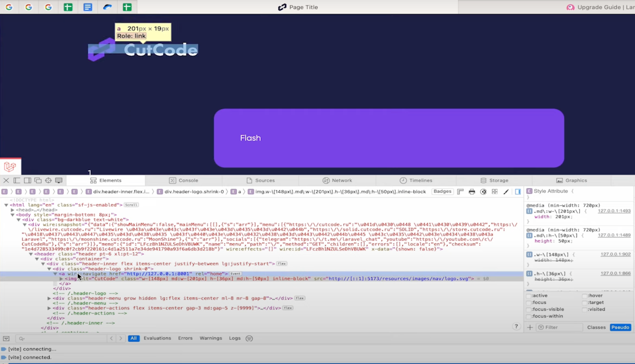Screen dimensions: 635x364
Task: Toggle the Classes button in styles footer
Action: [597, 327]
